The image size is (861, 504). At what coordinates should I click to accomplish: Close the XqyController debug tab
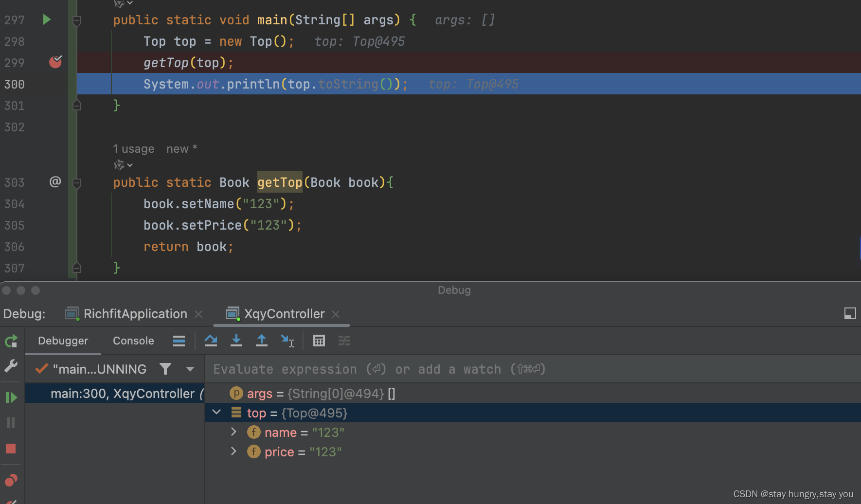pos(336,314)
